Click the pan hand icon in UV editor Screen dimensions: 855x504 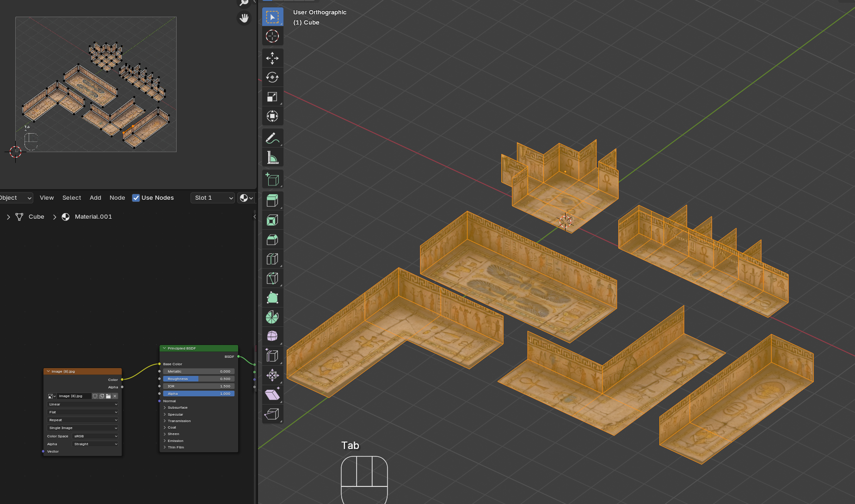[244, 18]
